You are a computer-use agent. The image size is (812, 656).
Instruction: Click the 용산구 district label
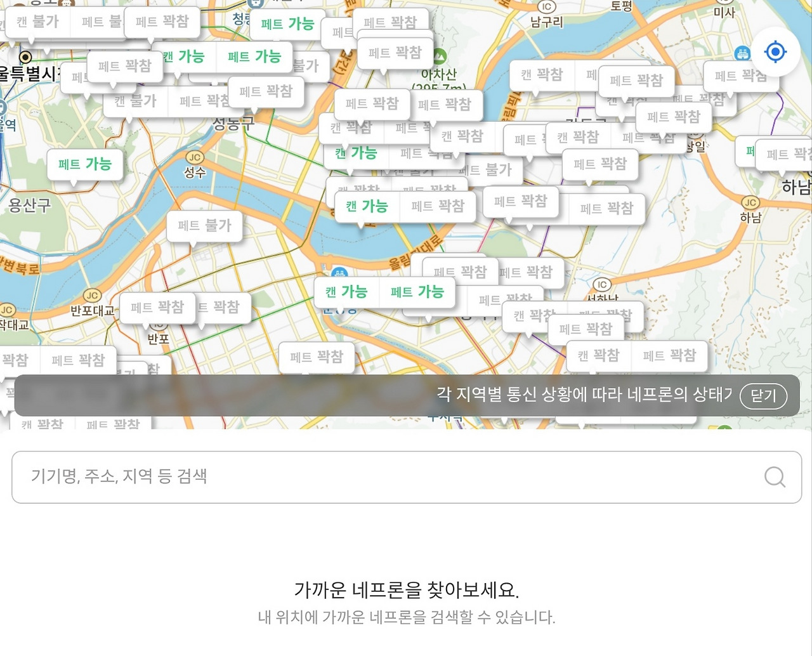click(29, 205)
